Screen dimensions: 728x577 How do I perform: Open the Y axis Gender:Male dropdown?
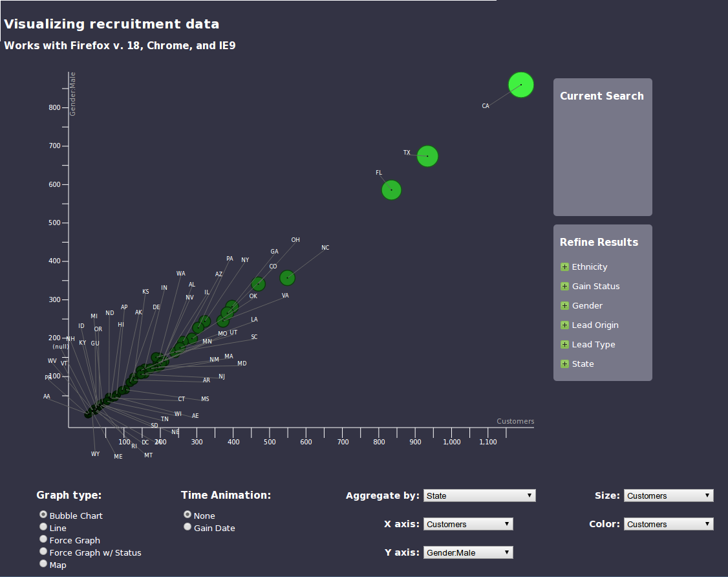468,553
